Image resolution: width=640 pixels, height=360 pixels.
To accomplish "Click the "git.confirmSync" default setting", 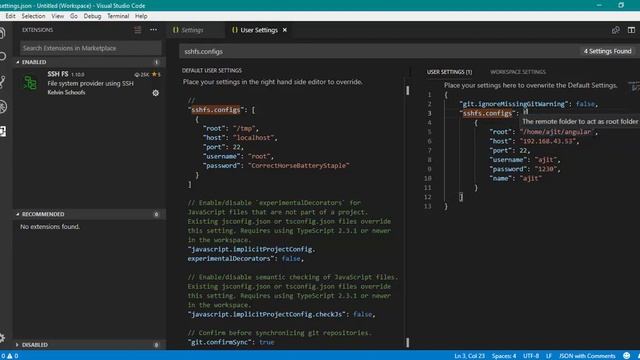I will 220,342.
